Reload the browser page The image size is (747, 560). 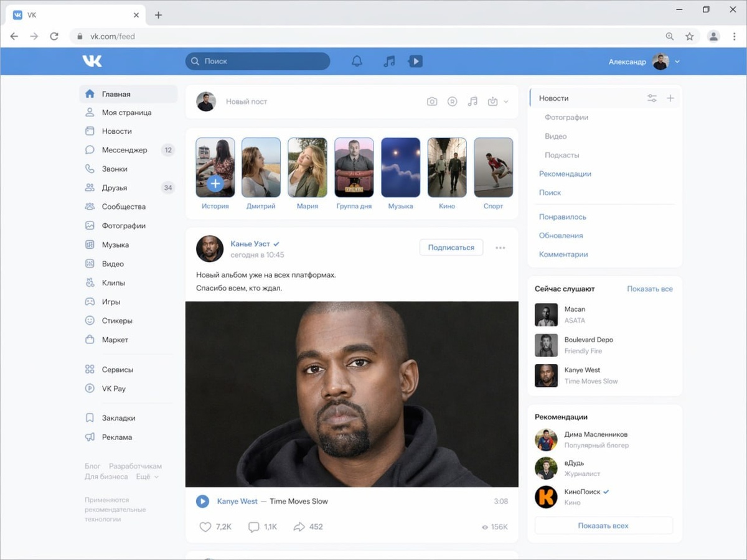pos(54,36)
